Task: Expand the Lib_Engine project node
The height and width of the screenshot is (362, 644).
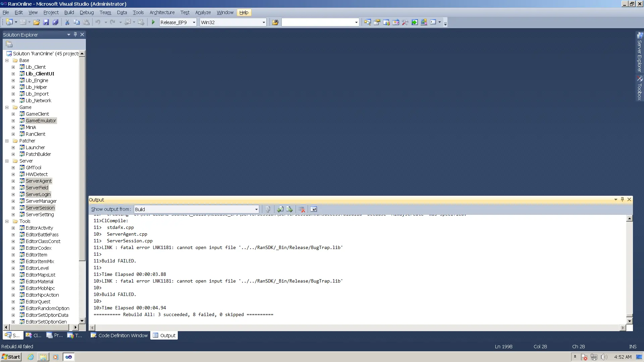Action: [x=13, y=80]
